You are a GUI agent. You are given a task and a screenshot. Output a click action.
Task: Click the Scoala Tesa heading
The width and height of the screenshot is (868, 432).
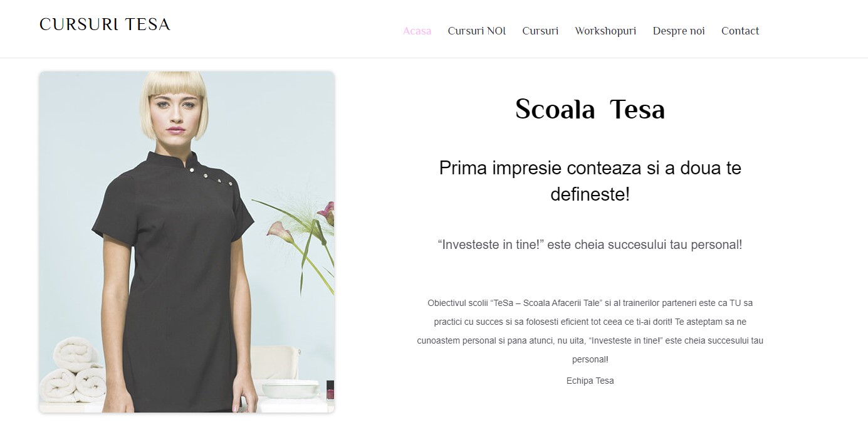pyautogui.click(x=590, y=110)
